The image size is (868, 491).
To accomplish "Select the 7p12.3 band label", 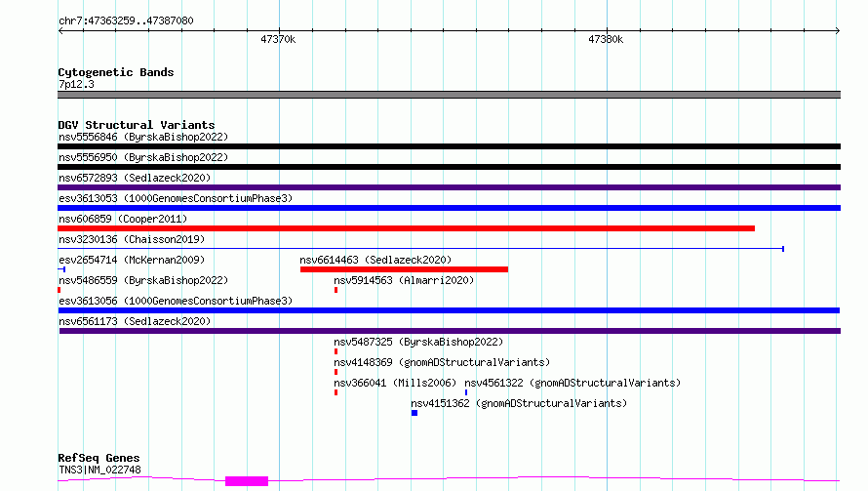I will (76, 84).
